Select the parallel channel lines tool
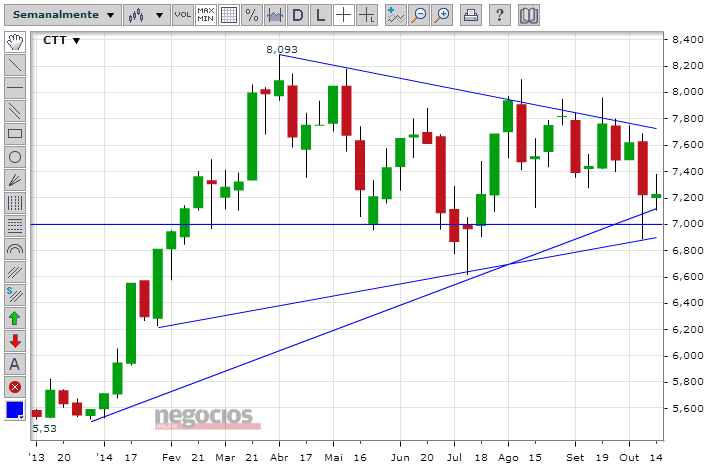 (15, 111)
